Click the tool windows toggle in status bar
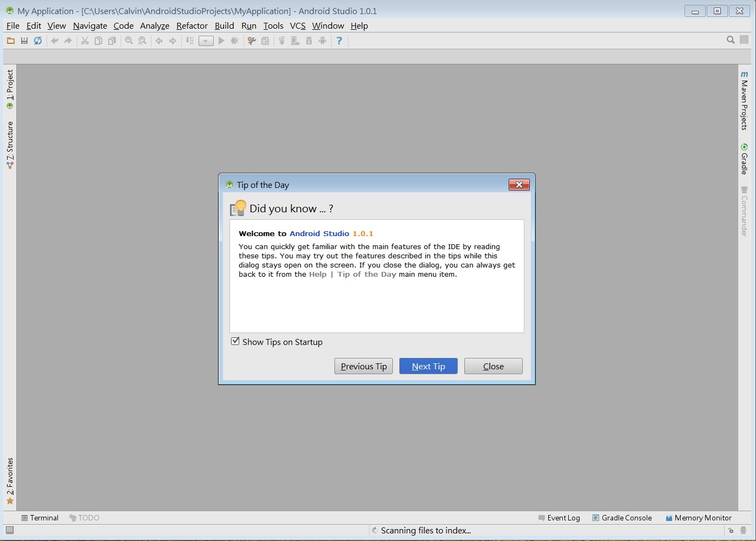 pyautogui.click(x=9, y=530)
